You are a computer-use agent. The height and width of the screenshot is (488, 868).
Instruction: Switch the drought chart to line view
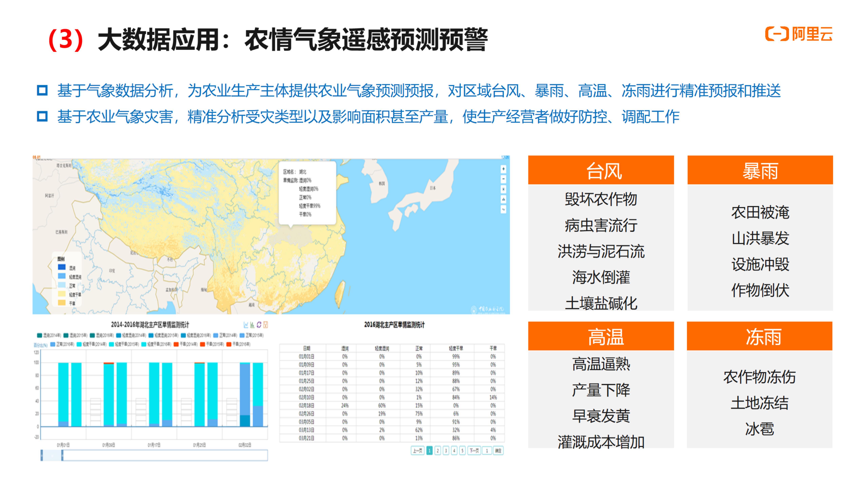point(246,325)
